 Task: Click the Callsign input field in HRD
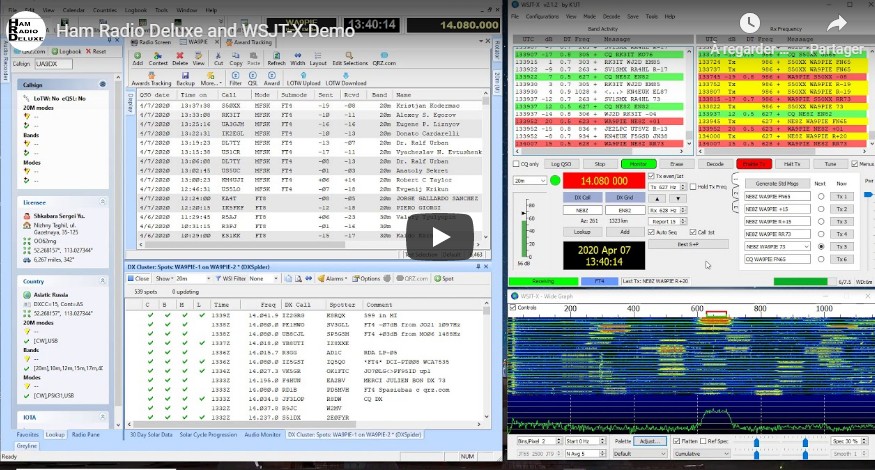[x=54, y=64]
